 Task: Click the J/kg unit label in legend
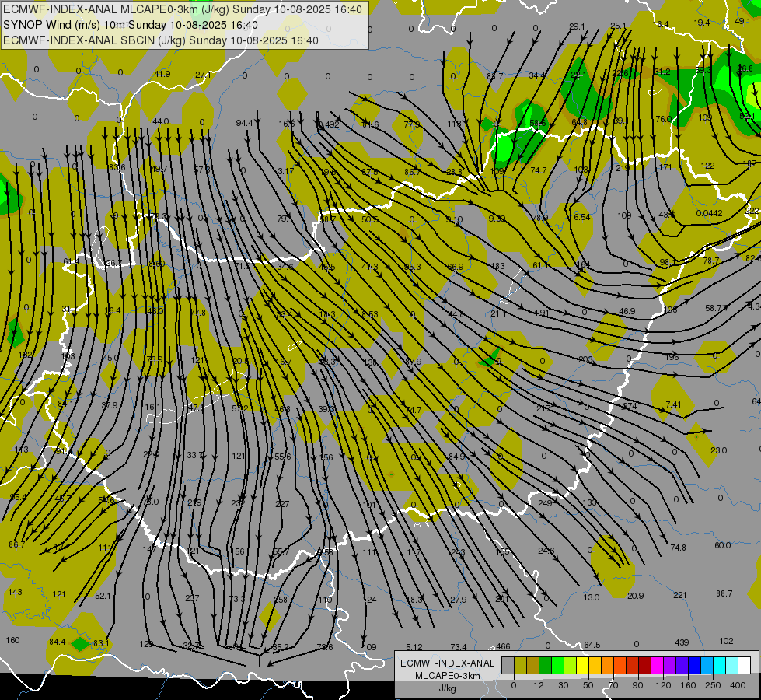[x=447, y=688]
